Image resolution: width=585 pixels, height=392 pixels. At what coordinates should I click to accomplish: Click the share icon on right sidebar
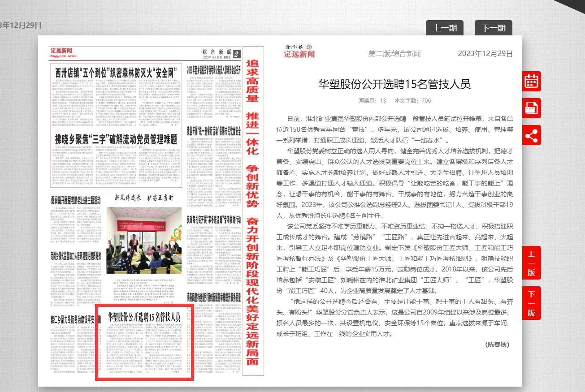tap(533, 135)
